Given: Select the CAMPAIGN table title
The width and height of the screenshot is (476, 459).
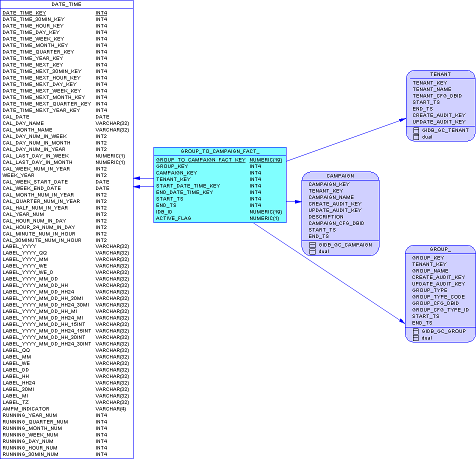Looking at the screenshot, I should [340, 176].
